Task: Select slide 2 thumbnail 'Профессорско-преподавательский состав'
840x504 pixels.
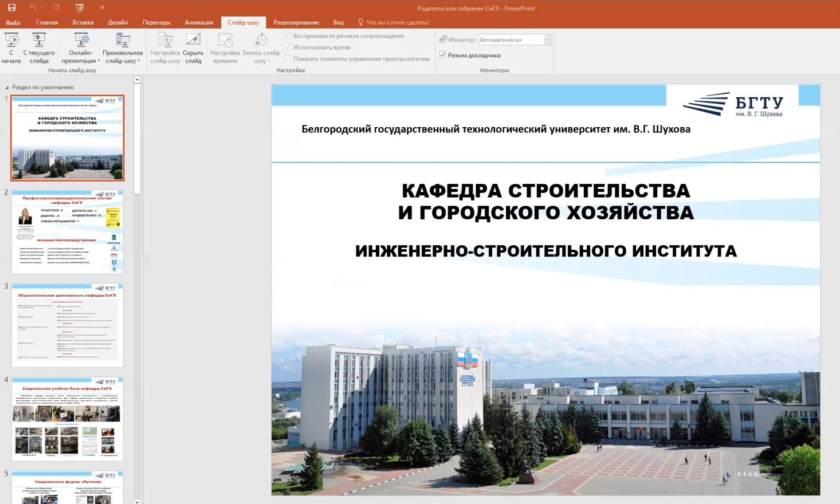Action: 67,231
